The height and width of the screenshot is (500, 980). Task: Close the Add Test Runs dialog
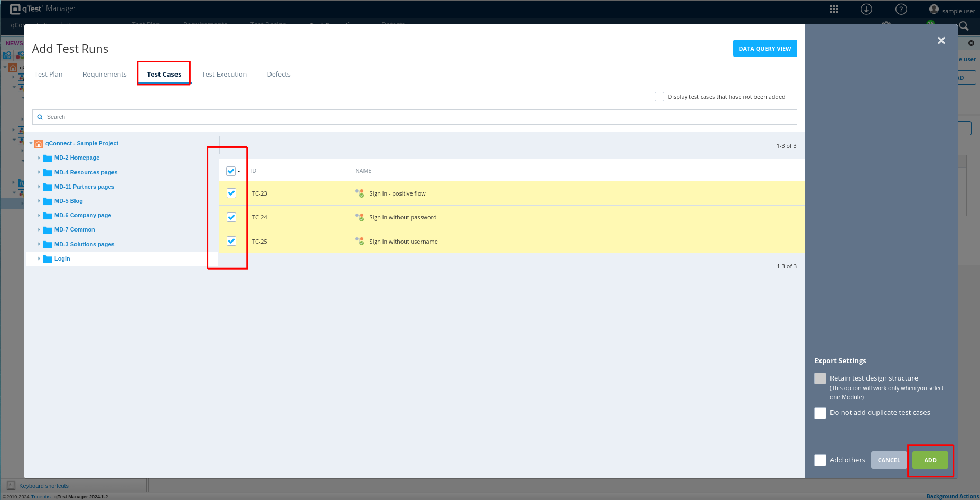tap(941, 41)
